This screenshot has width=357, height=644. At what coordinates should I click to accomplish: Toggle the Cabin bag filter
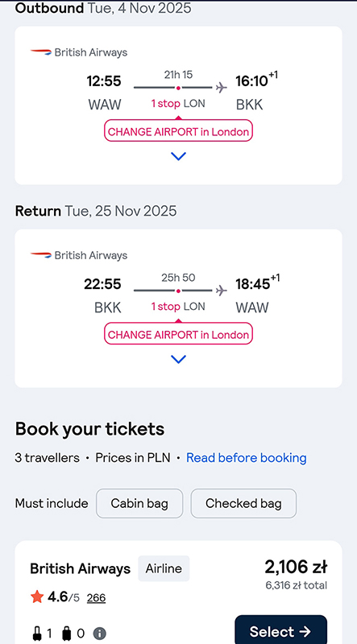[x=139, y=503]
